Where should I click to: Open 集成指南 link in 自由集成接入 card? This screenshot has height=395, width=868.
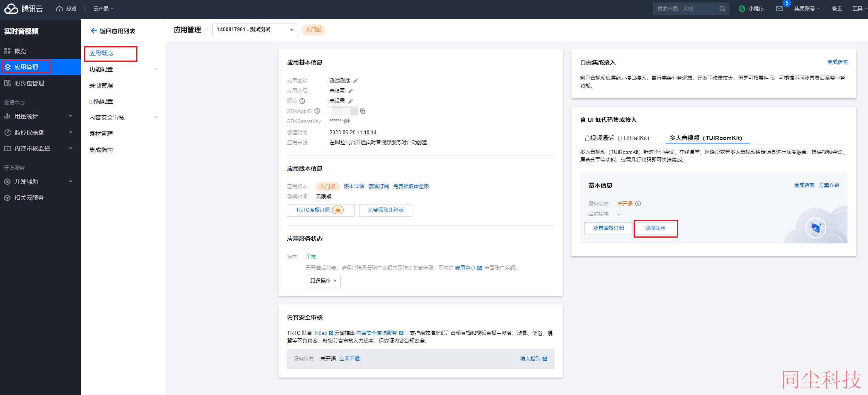pyautogui.click(x=837, y=62)
